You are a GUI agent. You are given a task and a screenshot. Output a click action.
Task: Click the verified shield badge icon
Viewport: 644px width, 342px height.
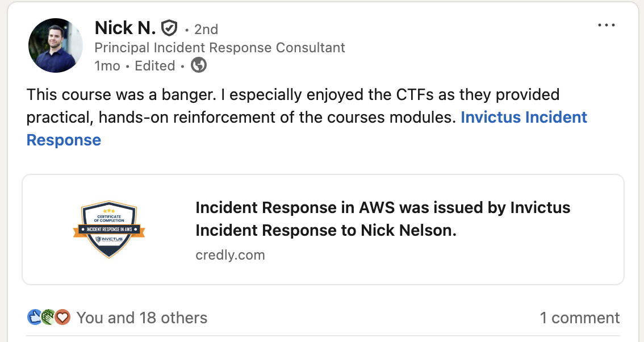pyautogui.click(x=169, y=28)
